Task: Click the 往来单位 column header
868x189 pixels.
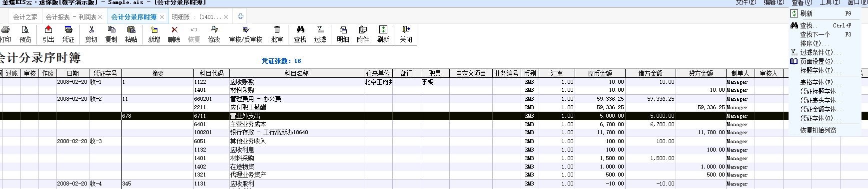Action: pyautogui.click(x=378, y=73)
